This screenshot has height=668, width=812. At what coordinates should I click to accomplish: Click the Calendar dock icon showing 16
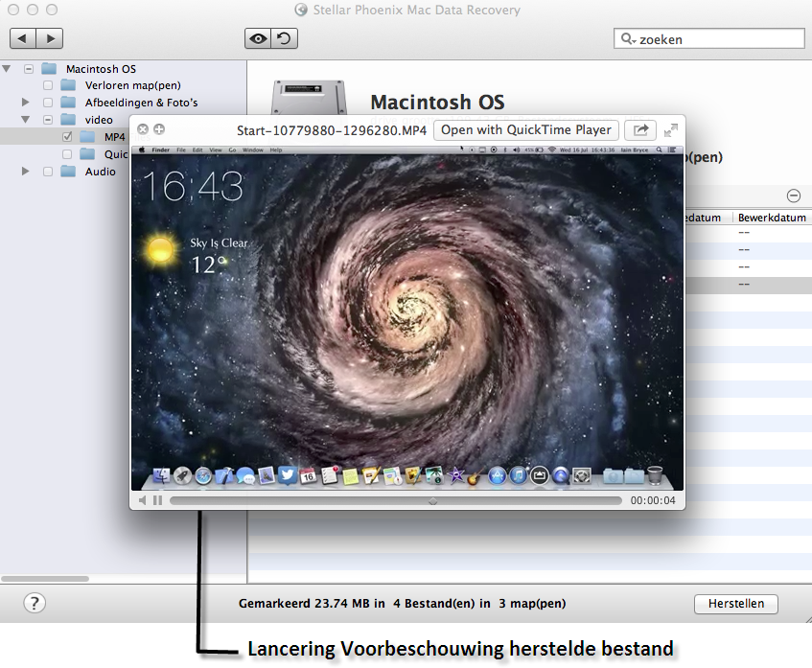[x=309, y=475]
